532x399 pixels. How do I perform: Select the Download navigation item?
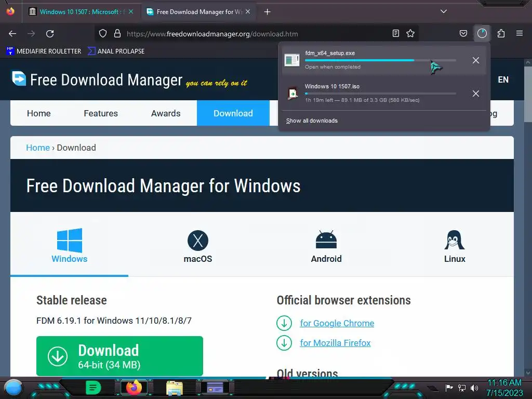[233, 113]
